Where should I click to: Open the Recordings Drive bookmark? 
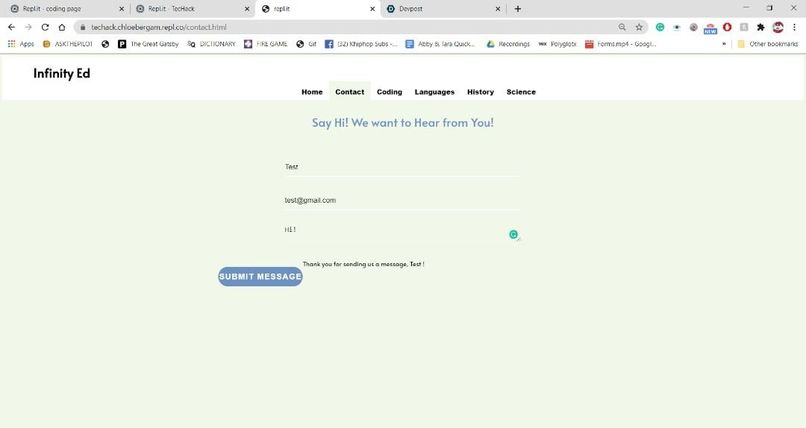coord(508,44)
